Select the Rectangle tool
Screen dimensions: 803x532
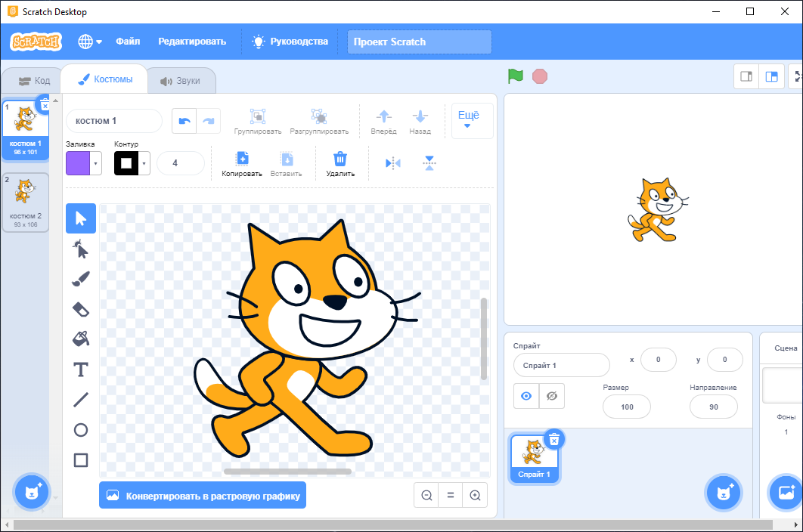81,459
